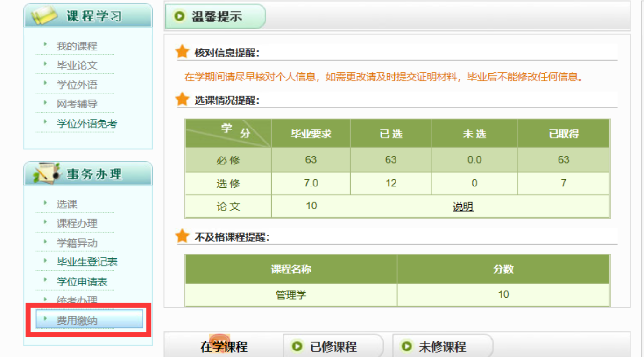Click the 事务办理 pen icon

click(x=47, y=174)
